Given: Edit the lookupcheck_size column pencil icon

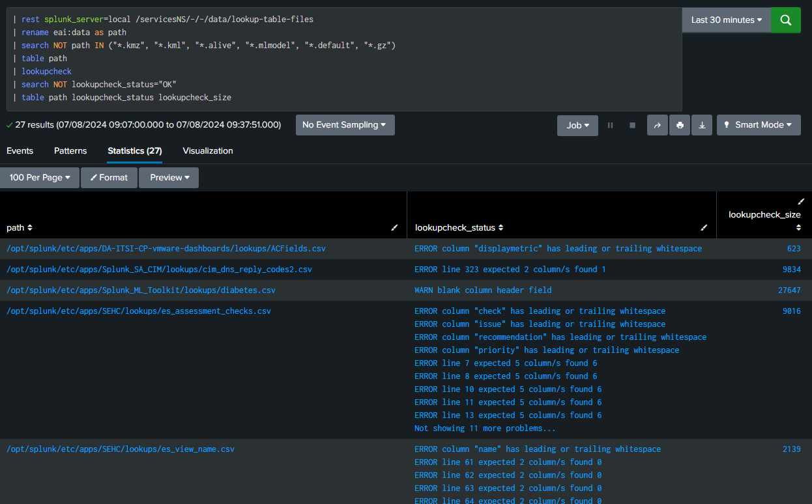Looking at the screenshot, I should click(801, 202).
